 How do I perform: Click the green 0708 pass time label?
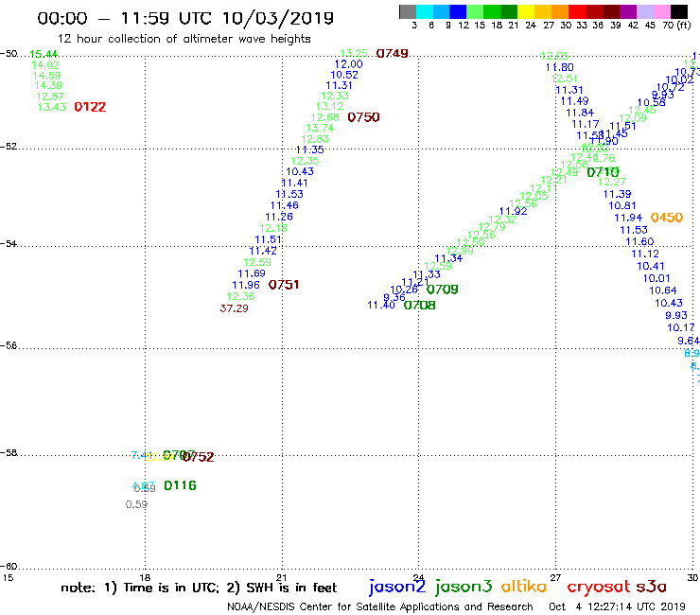pos(420,305)
